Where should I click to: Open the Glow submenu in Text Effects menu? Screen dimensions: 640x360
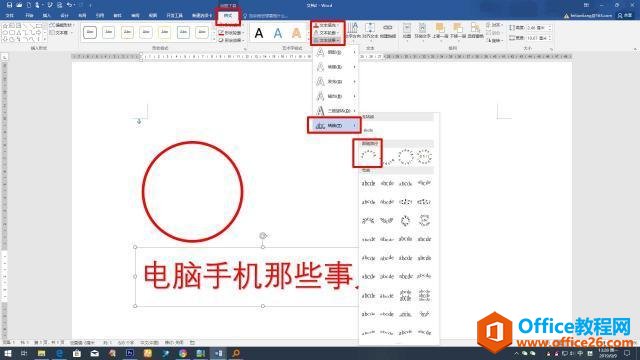(336, 82)
